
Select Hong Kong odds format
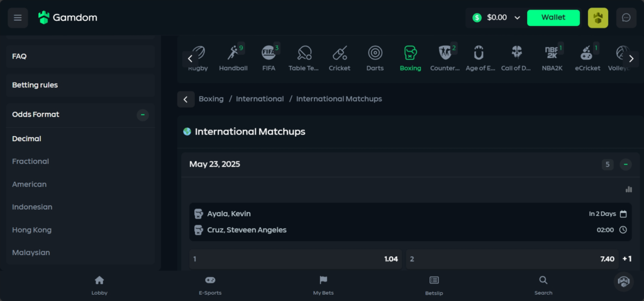31,230
